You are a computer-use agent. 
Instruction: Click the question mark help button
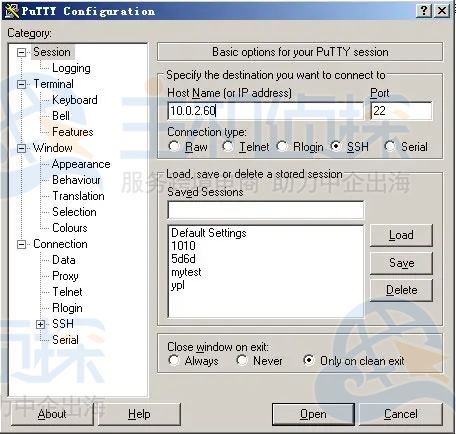[x=424, y=11]
